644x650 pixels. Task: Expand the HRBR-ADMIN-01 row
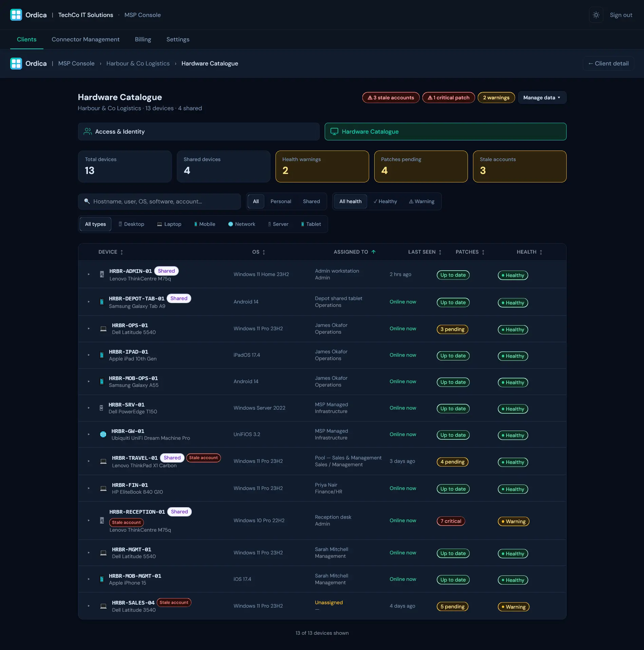89,274
